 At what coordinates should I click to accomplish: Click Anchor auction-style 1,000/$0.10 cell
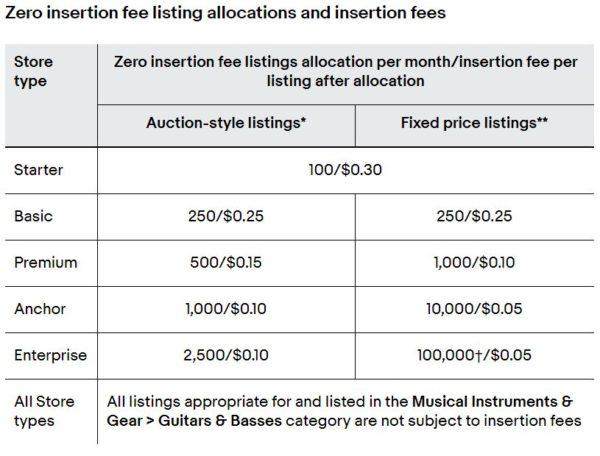(x=226, y=309)
